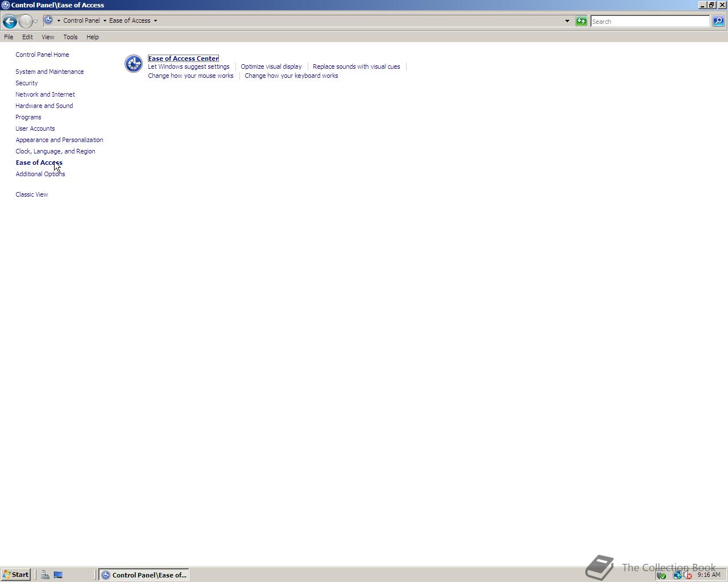
Task: Open the Edit menu
Action: [x=27, y=37]
